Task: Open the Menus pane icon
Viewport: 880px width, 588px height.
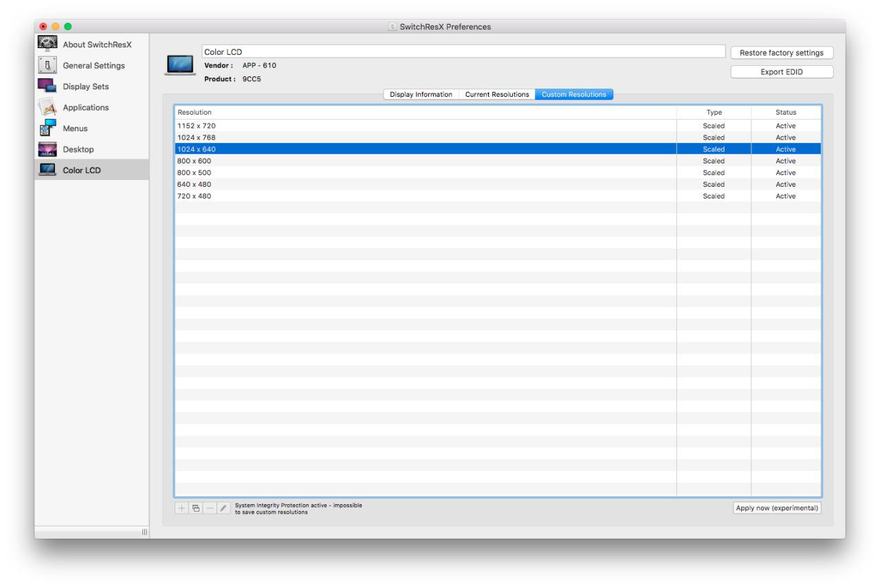Action: pos(46,128)
